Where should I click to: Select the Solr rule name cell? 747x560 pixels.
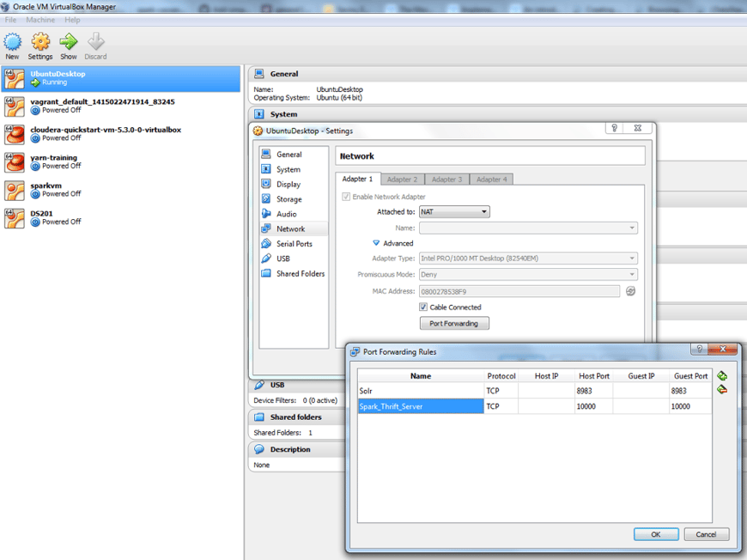(x=421, y=391)
